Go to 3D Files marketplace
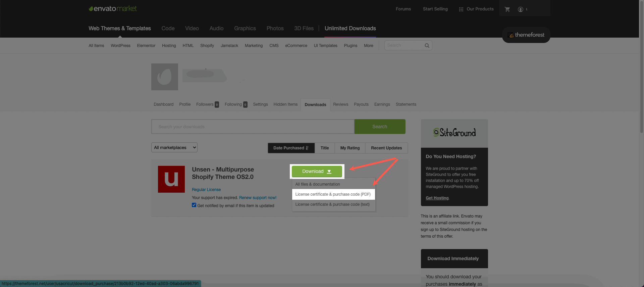 [304, 29]
